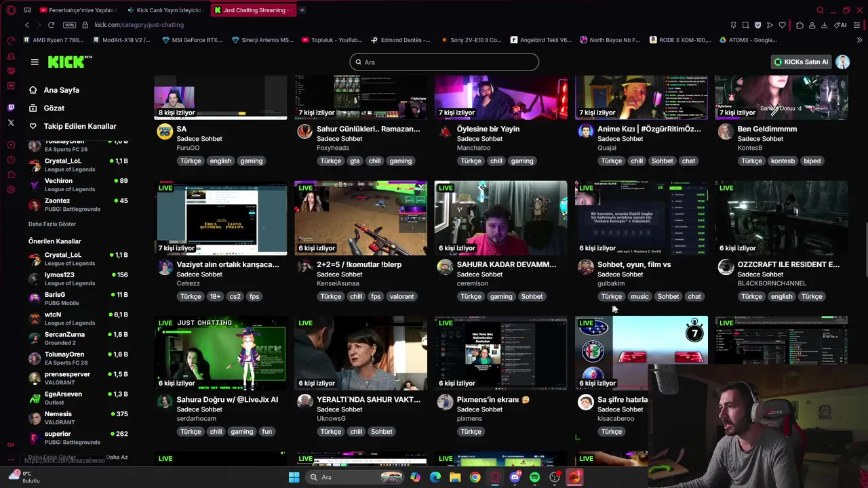
Task: Open a new browser tab
Action: [302, 10]
